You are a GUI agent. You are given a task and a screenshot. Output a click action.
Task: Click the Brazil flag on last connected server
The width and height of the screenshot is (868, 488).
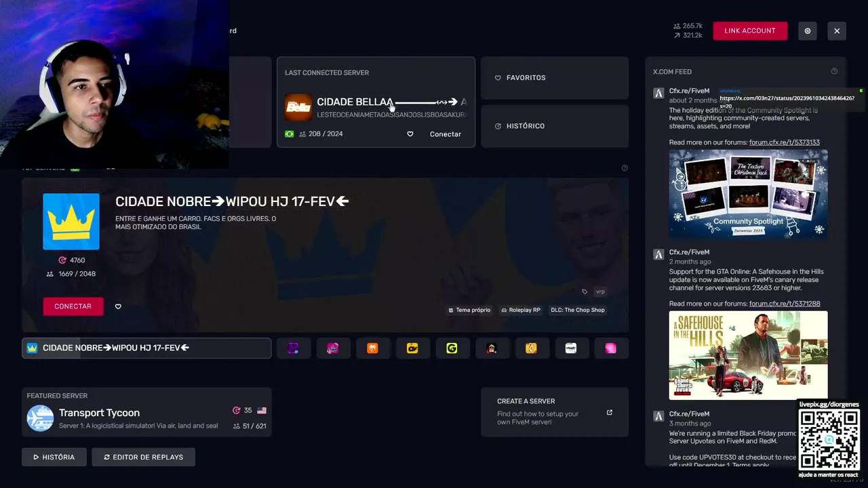(290, 134)
